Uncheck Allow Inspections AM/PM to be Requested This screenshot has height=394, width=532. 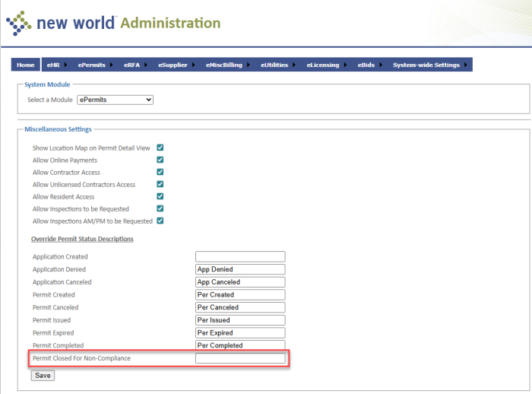[x=160, y=221]
